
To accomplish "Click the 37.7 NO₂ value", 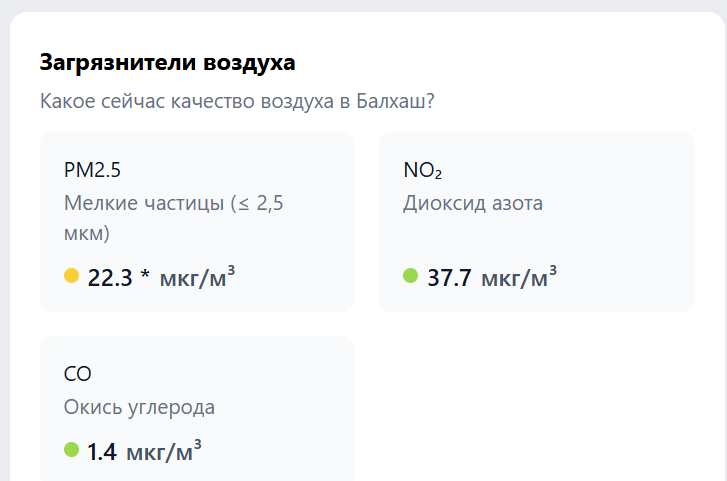I will click(x=449, y=278).
